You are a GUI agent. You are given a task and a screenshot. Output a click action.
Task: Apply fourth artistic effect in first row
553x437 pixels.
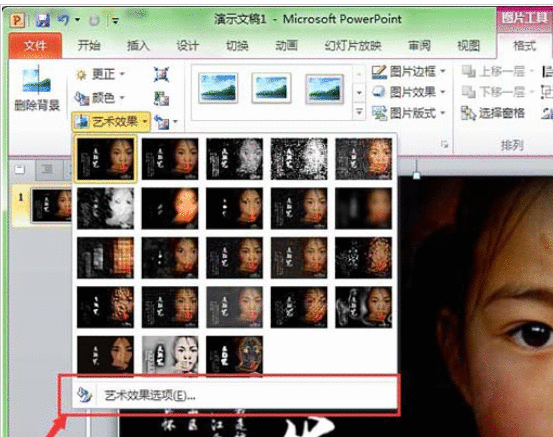(x=299, y=159)
